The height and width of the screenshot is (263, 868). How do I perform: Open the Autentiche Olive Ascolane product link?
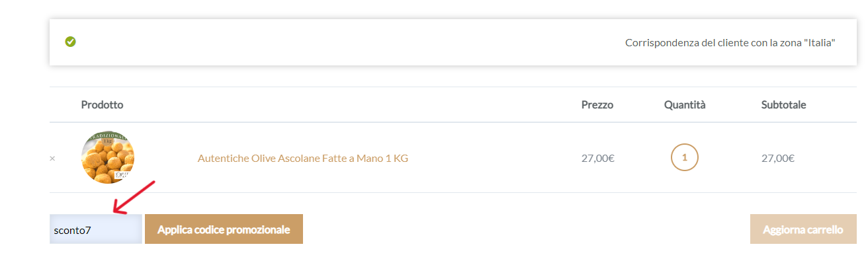(x=302, y=159)
